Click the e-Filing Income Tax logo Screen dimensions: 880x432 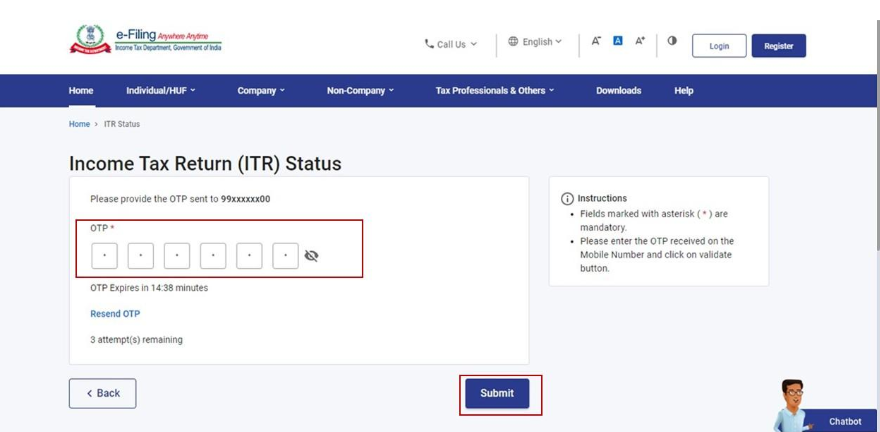[x=146, y=40]
